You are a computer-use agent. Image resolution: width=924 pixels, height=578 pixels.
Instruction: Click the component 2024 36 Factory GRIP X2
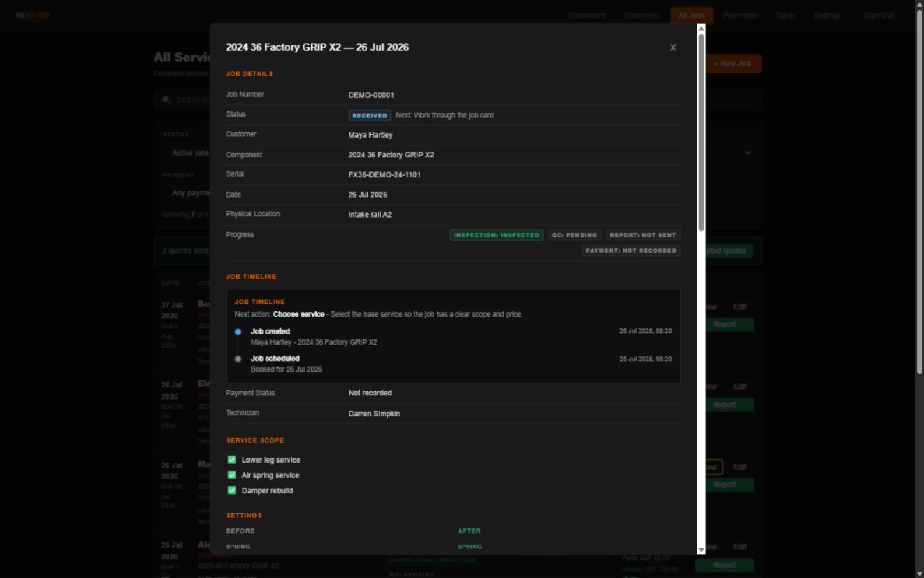(x=391, y=155)
